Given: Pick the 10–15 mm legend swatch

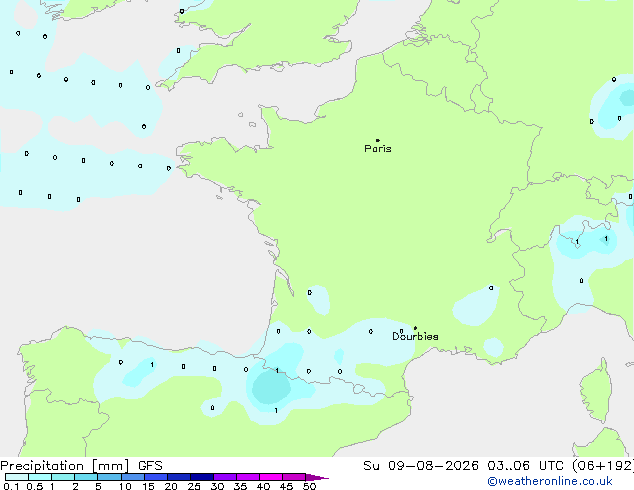Looking at the screenshot, I should (132, 477).
